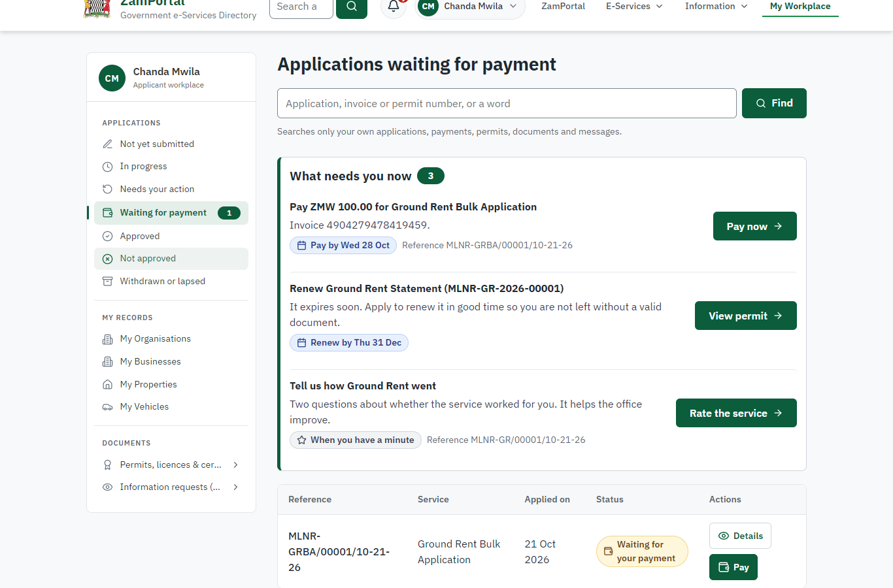Click the Find button
Screen dimensions: 893x588
tap(774, 103)
